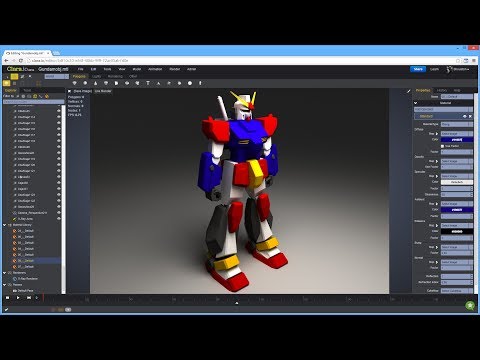
Task: Add a cone primitive from Polygons toolbar
Action: (95, 83)
